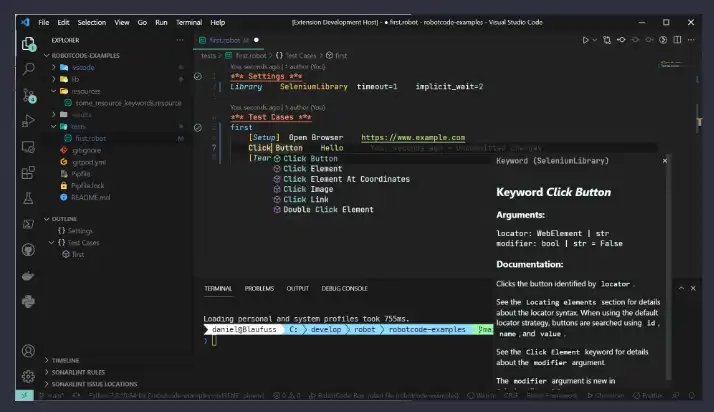
Task: Select Click Element suggestion
Action: pos(312,169)
